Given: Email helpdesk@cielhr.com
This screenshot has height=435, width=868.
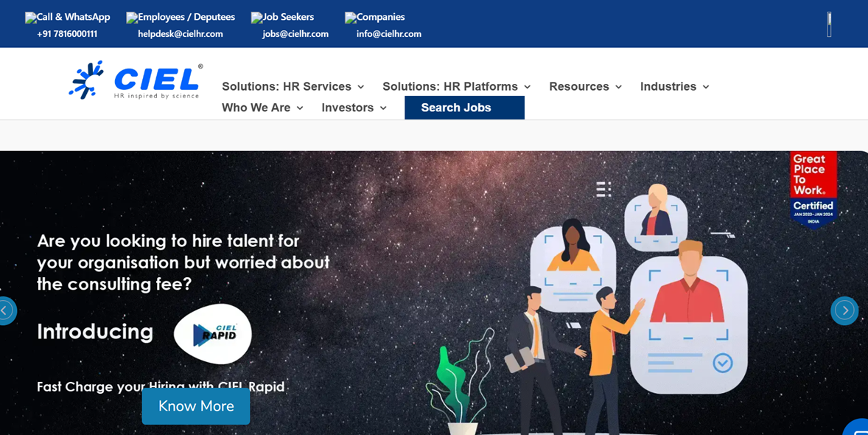Looking at the screenshot, I should (181, 34).
